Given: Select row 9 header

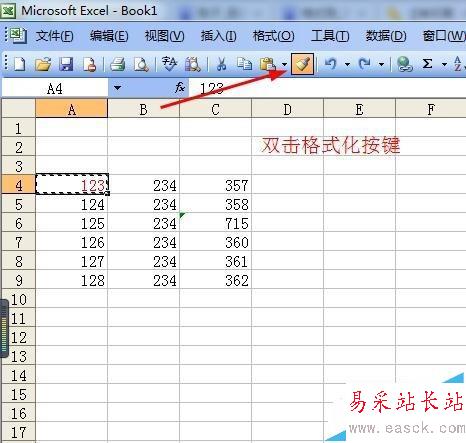Looking at the screenshot, I should click(x=19, y=280).
